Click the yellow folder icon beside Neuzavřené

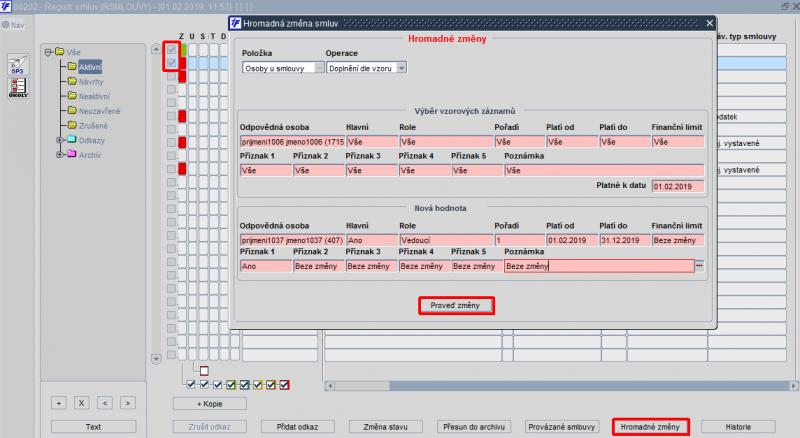[72, 111]
